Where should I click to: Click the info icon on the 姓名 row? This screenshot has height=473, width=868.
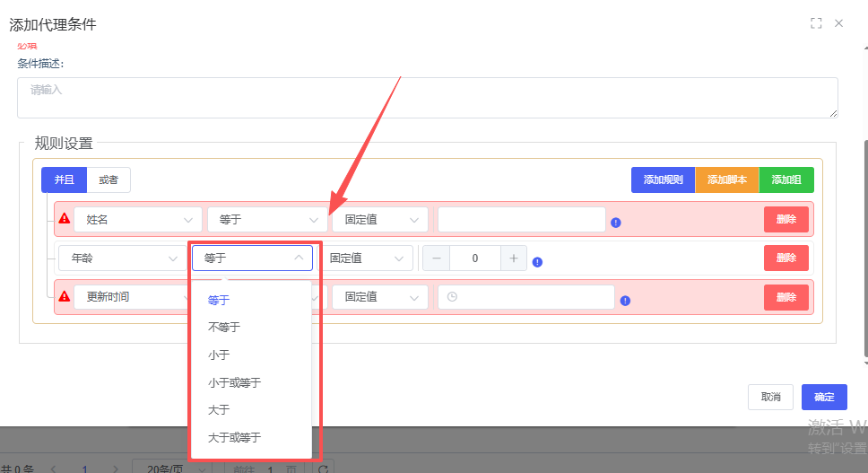[616, 223]
